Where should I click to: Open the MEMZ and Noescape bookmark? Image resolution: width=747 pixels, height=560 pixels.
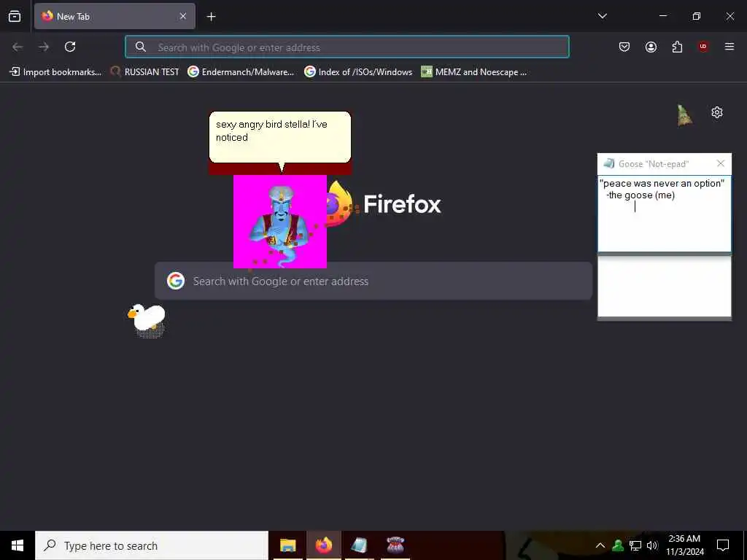tap(474, 72)
